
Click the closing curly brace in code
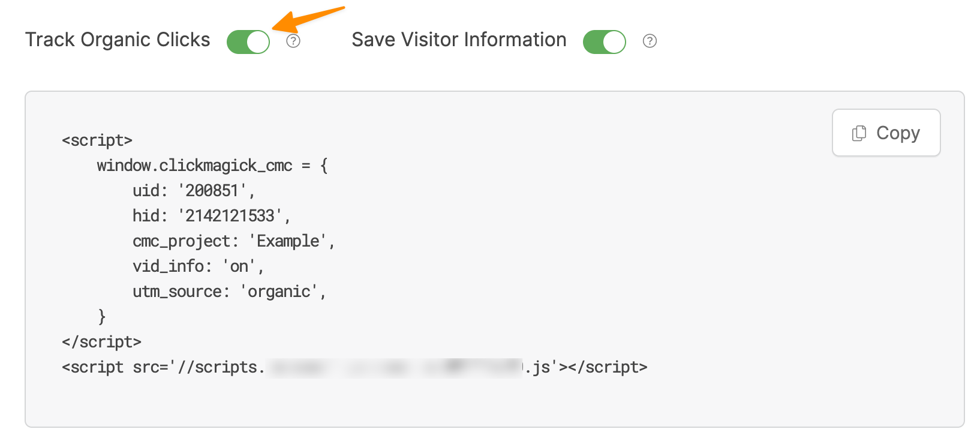[x=102, y=316]
